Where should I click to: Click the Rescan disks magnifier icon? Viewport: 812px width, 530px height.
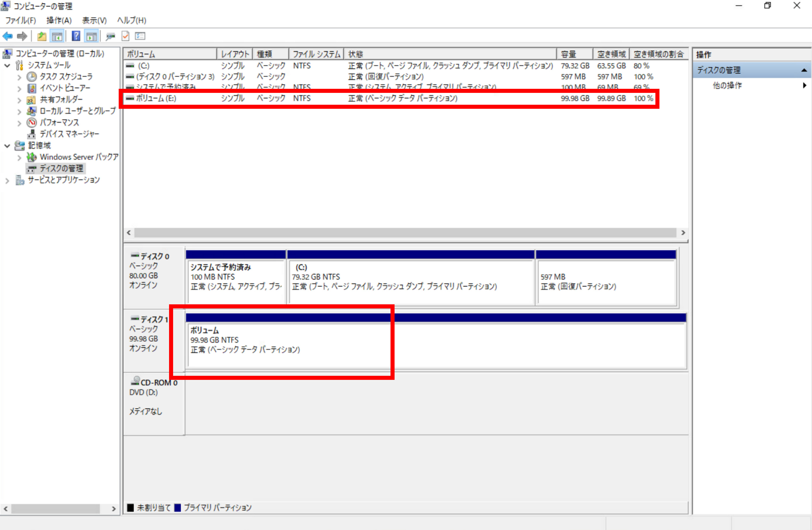tap(110, 36)
